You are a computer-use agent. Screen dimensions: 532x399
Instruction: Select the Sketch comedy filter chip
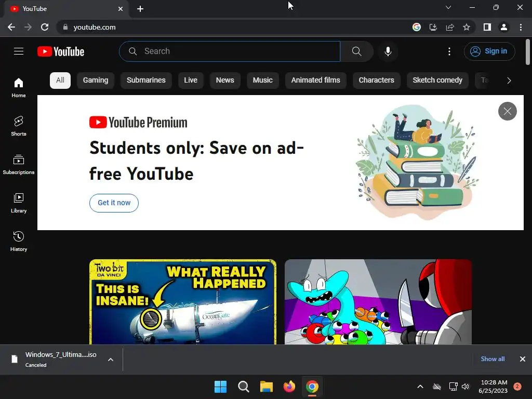(437, 81)
